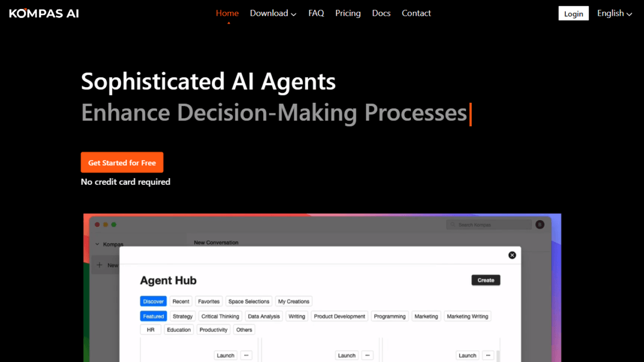Click the search magnifier icon in Kompas

click(x=453, y=225)
